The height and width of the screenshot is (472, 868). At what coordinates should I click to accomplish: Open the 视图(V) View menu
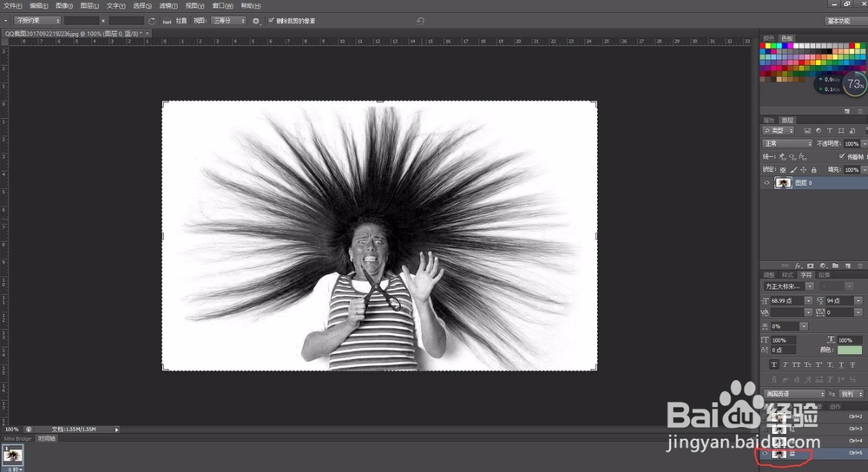pos(194,5)
